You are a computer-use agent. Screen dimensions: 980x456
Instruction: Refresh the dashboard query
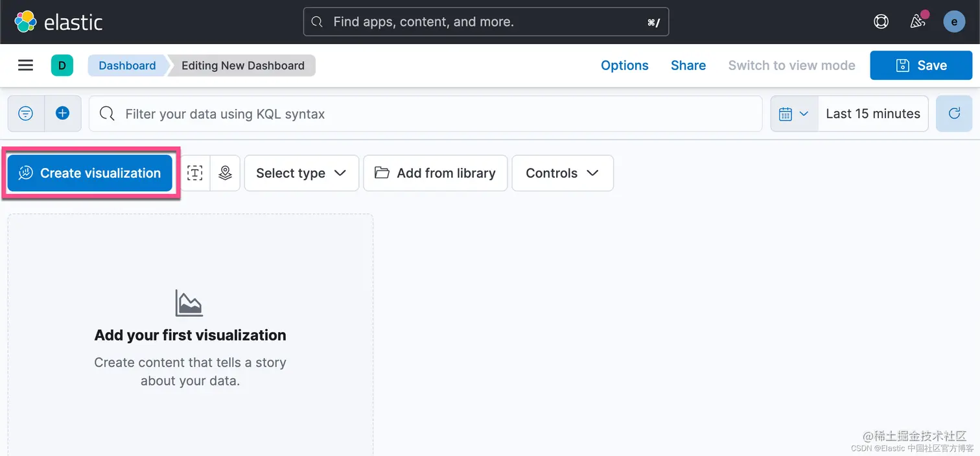954,114
